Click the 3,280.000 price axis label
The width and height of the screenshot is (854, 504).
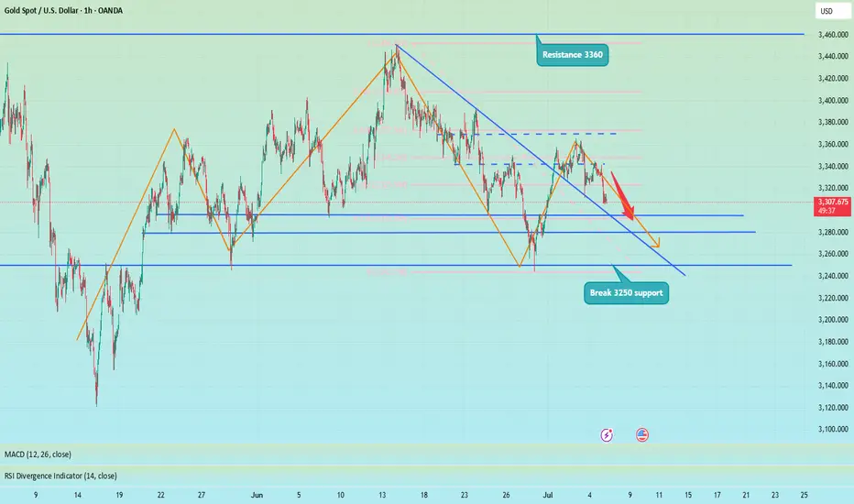[x=833, y=232]
